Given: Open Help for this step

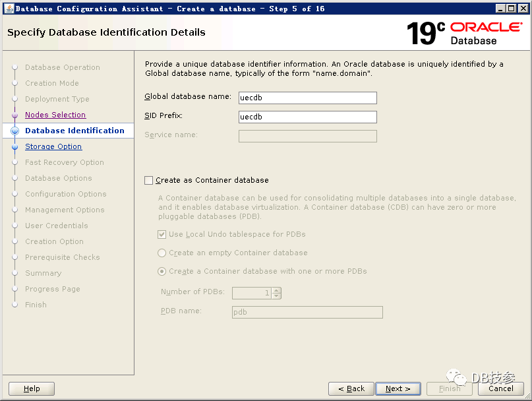Looking at the screenshot, I should tap(32, 388).
